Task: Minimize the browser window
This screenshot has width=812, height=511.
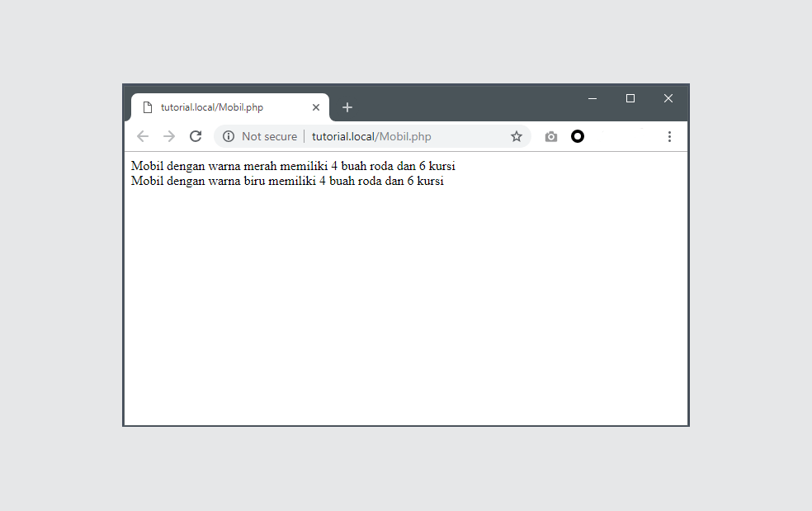Action: (592, 98)
